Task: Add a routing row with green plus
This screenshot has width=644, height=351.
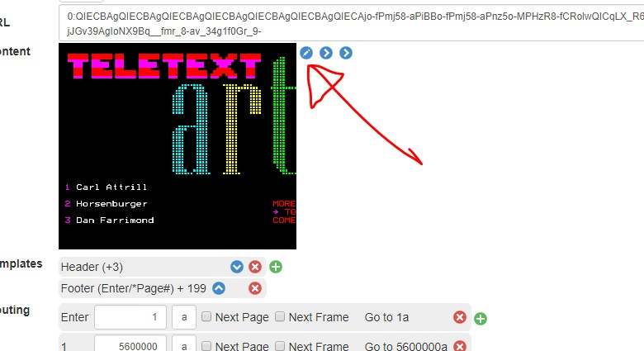Action: coord(481,319)
